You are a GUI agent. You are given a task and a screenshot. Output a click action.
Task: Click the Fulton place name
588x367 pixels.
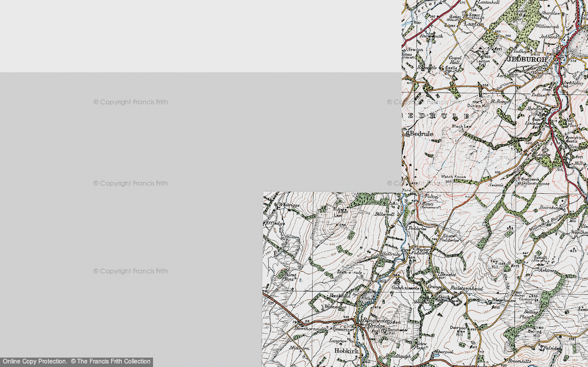pos(430,196)
